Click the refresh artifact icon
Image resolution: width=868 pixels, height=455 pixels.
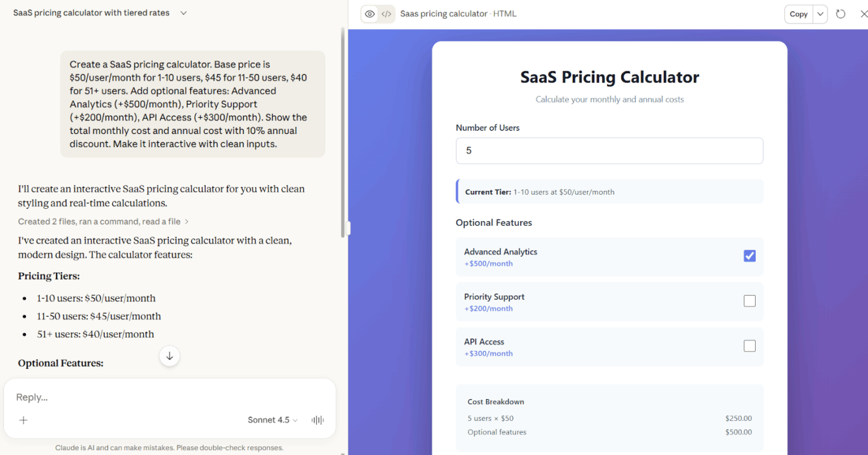[841, 14]
